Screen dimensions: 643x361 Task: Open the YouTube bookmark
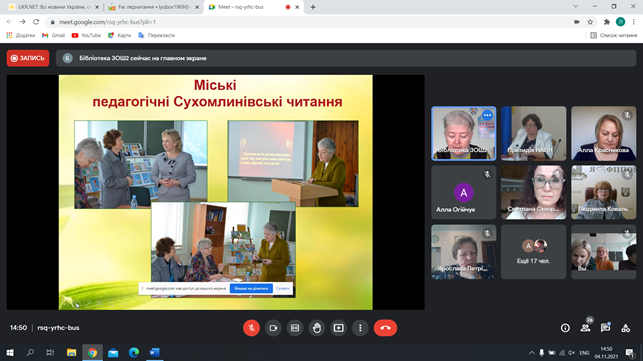(86, 35)
